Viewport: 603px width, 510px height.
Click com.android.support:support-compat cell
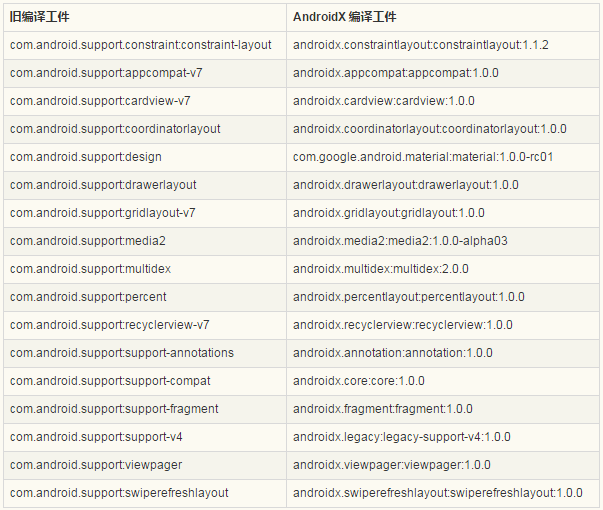(x=145, y=381)
